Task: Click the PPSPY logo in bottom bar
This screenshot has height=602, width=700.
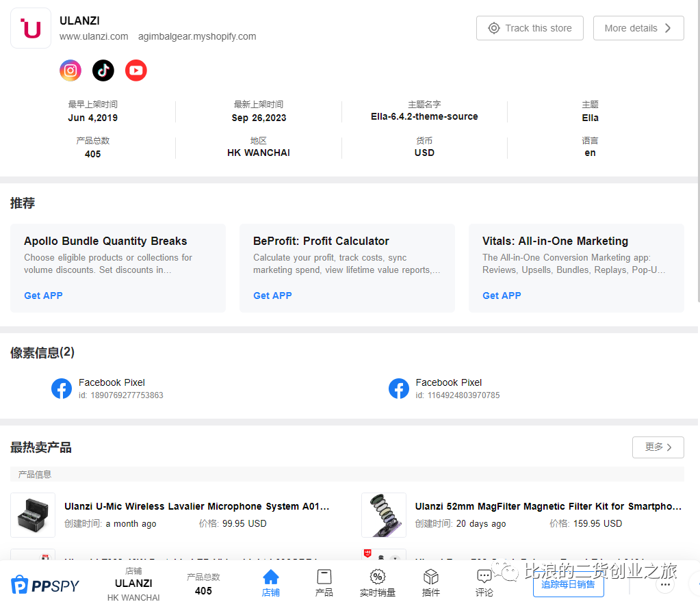Action: (45, 585)
